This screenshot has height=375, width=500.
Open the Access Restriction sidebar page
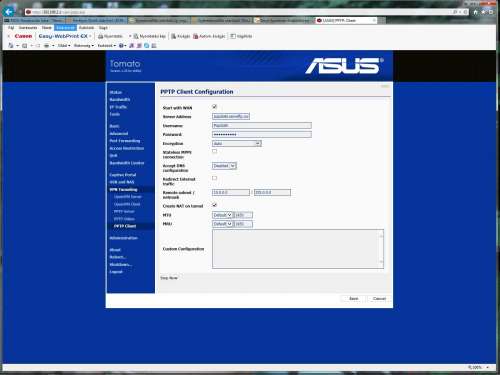(x=127, y=148)
